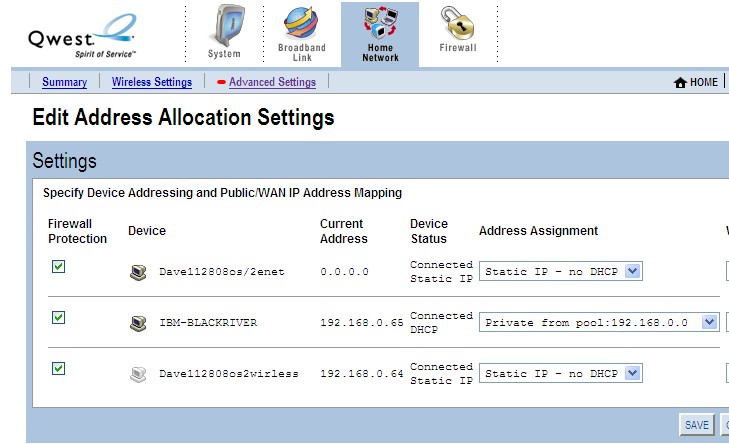Click the 'Device' column header
The image size is (729, 444).
tap(147, 231)
